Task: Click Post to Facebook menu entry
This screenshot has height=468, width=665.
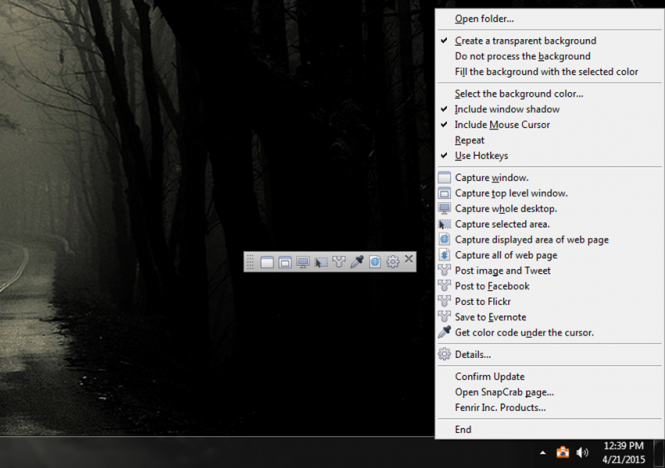Action: (x=548, y=286)
